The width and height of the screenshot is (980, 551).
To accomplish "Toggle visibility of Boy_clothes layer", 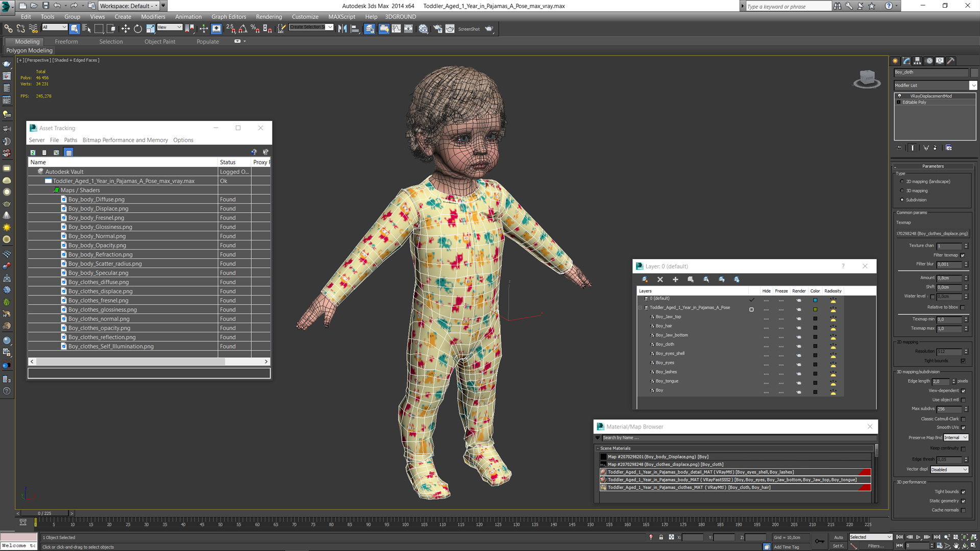I will click(x=766, y=344).
